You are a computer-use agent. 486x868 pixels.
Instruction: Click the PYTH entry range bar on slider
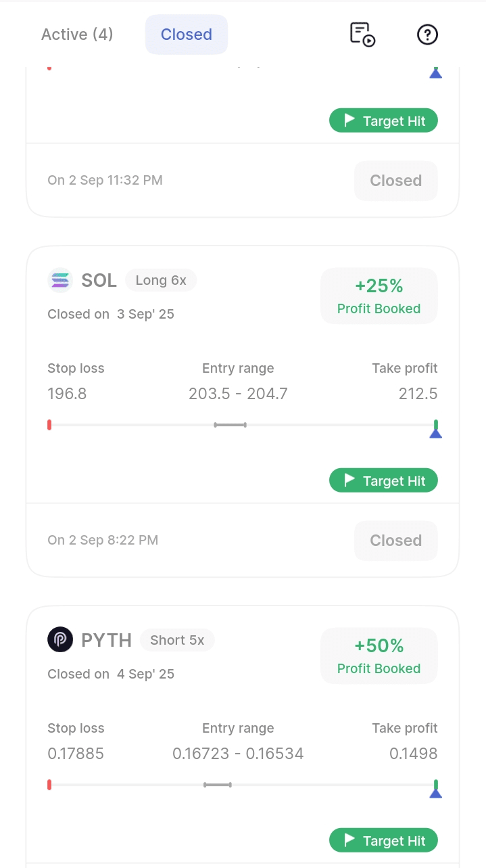tap(218, 785)
